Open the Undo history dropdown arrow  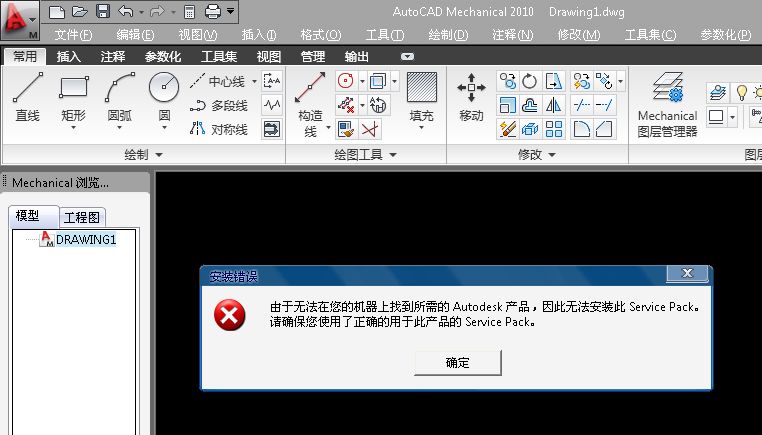(x=141, y=12)
